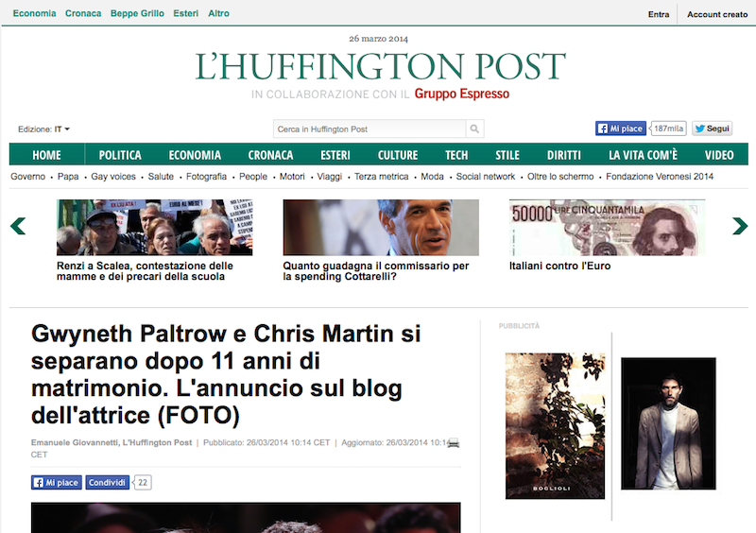
Task: Click Esteri link in top bar
Action: click(185, 13)
